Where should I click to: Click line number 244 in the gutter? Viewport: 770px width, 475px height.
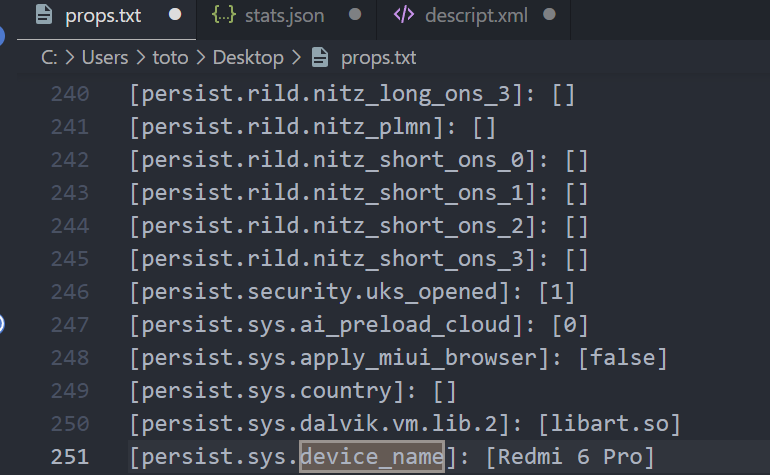(70, 225)
